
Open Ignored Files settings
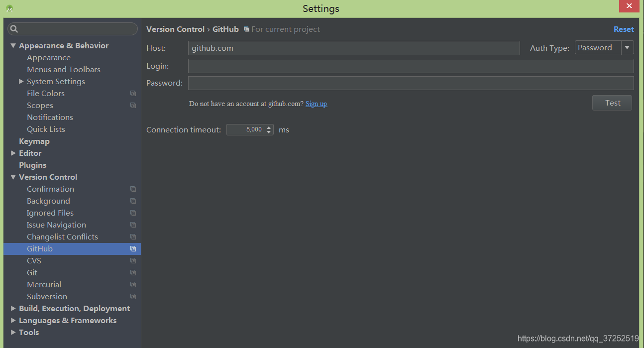click(x=50, y=213)
